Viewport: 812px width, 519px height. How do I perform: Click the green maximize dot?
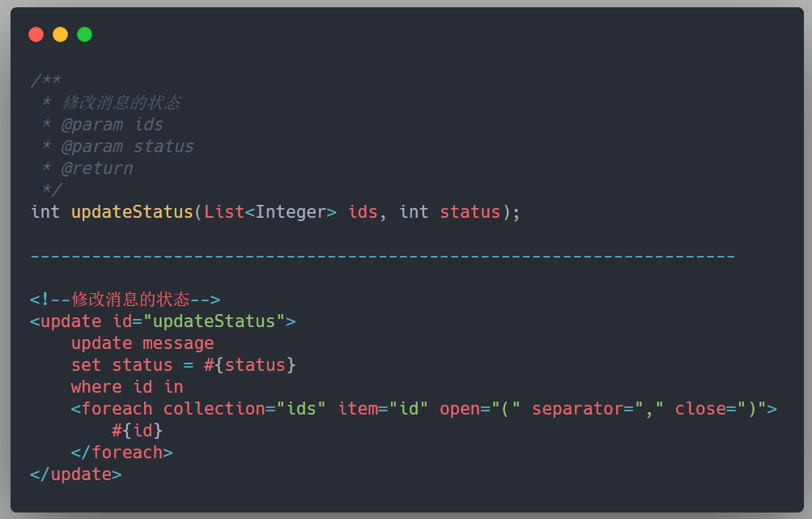coord(84,35)
